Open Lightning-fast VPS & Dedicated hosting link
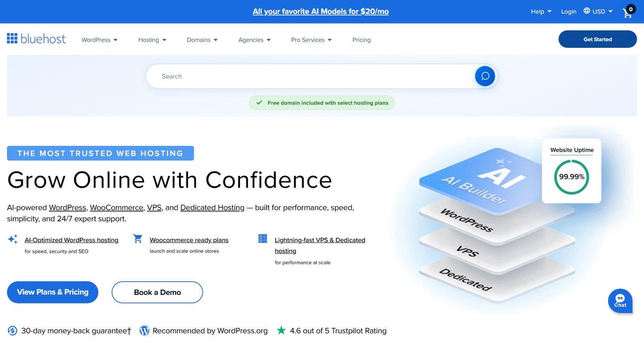 click(320, 245)
